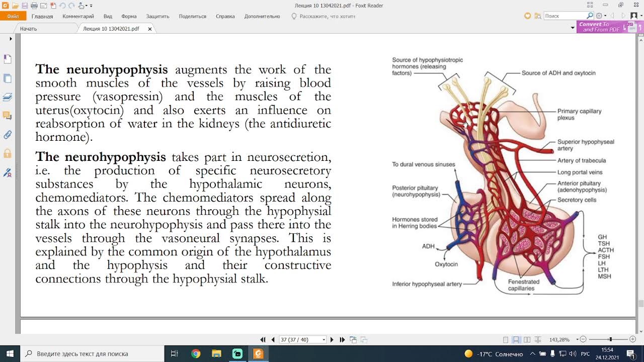
Task: Go to the last page
Action: [x=342, y=340]
